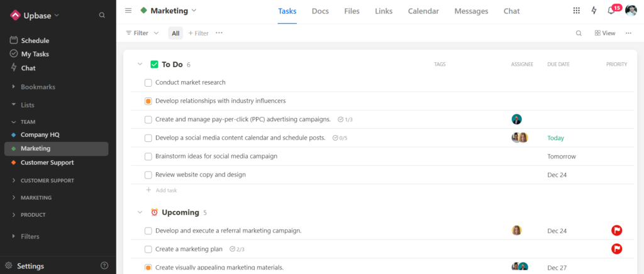Viewport: 644px width, 274px height.
Task: Open Customer Support list in sidebar
Action: (x=47, y=162)
